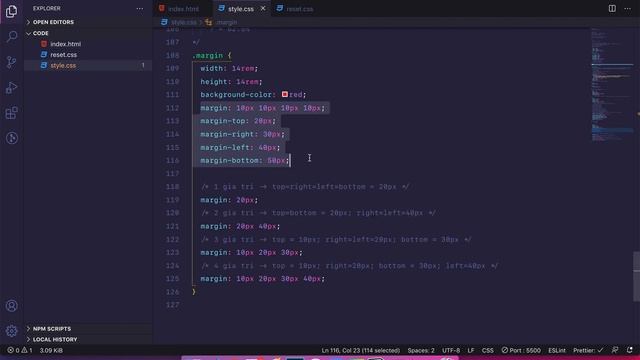Open the Source Control view
This screenshot has height=360, width=640.
click(x=11, y=62)
